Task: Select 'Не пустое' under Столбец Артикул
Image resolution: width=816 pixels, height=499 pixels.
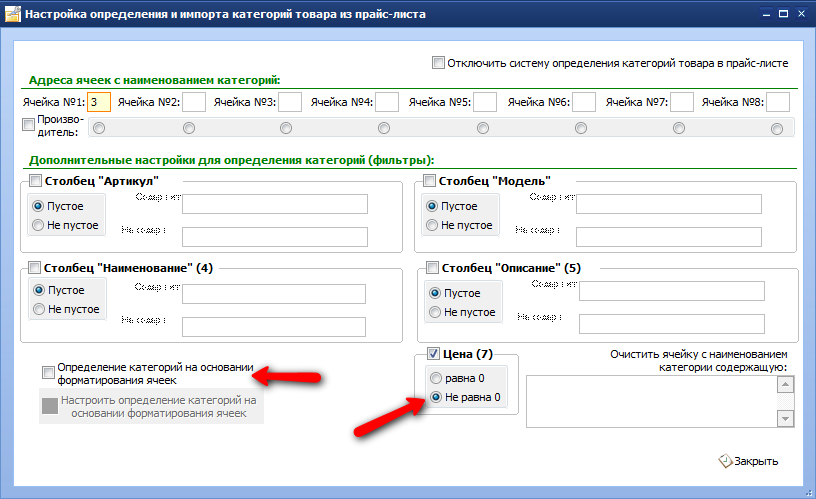Action: pyautogui.click(x=38, y=225)
